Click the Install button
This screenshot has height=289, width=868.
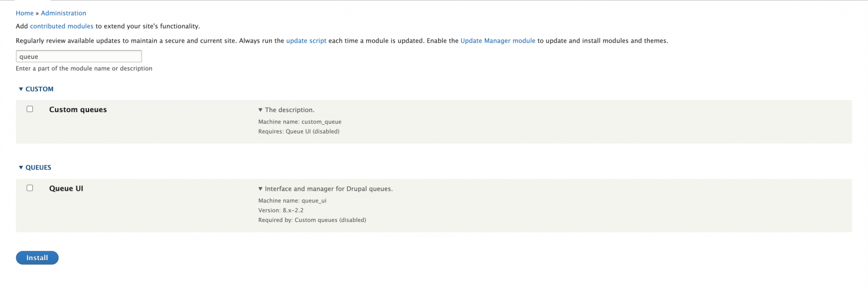point(37,258)
